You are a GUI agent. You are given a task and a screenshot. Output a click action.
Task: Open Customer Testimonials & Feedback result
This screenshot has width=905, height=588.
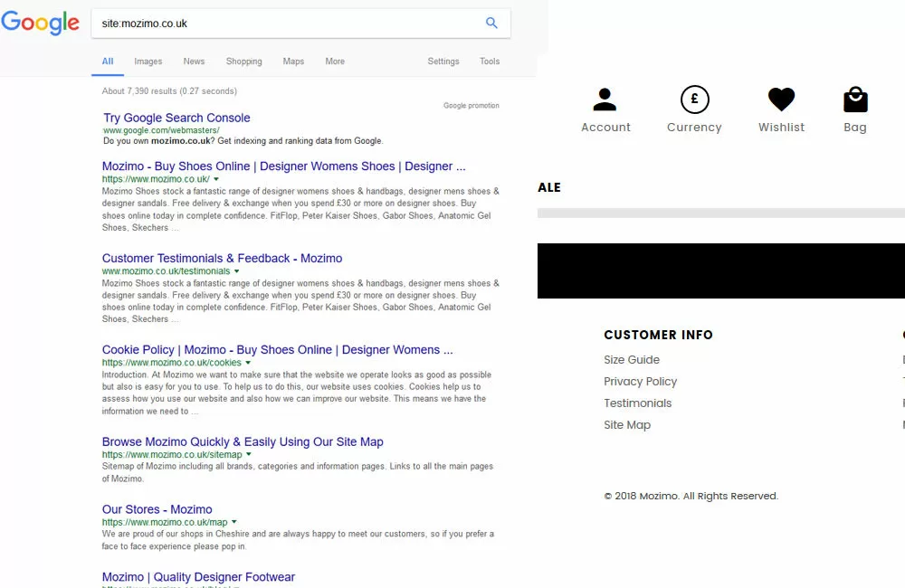(x=222, y=259)
